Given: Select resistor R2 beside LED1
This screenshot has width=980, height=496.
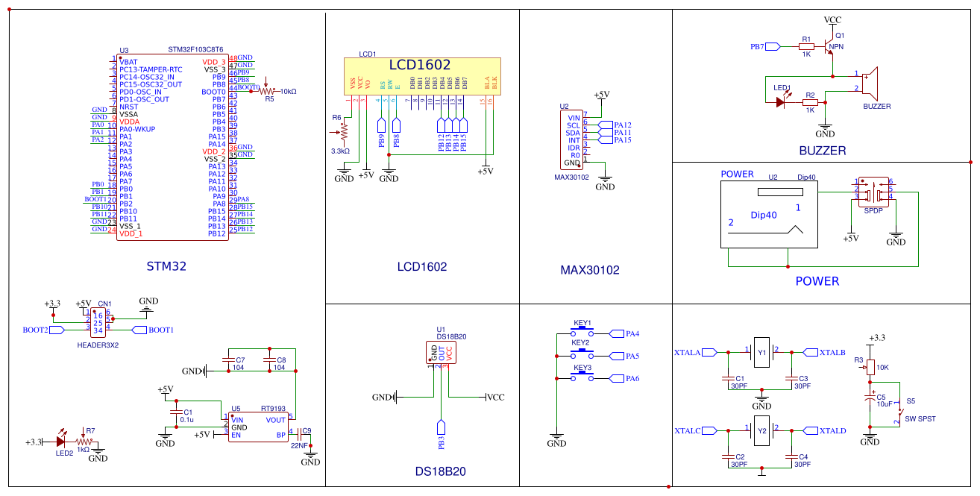Looking at the screenshot, I should pyautogui.click(x=810, y=102).
